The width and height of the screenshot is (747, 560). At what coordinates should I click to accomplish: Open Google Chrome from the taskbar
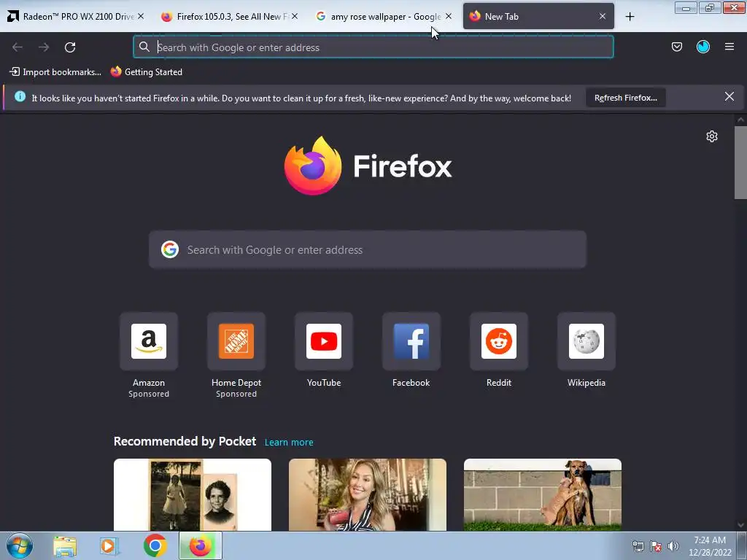[155, 545]
